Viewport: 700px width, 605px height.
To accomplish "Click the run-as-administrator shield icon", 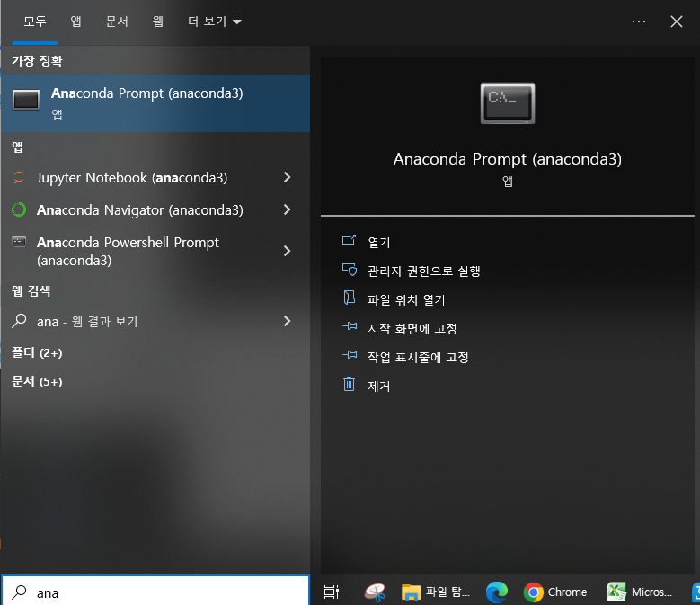I will point(350,269).
